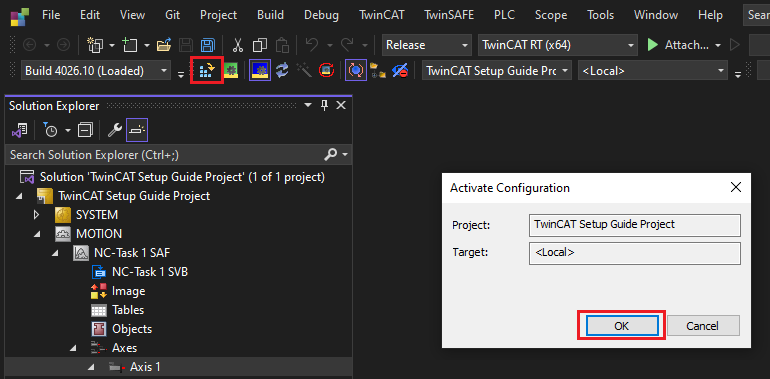Click the Open File folder icon
The width and height of the screenshot is (770, 379).
click(164, 45)
